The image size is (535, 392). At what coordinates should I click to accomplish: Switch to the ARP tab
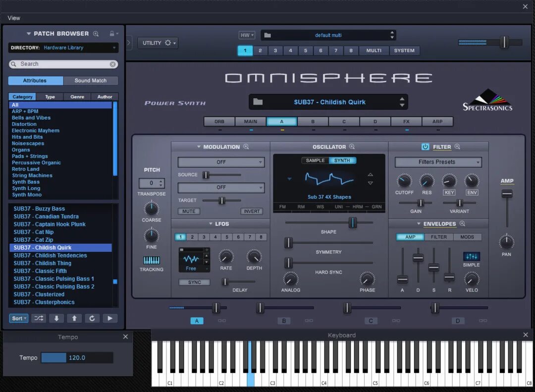point(437,121)
